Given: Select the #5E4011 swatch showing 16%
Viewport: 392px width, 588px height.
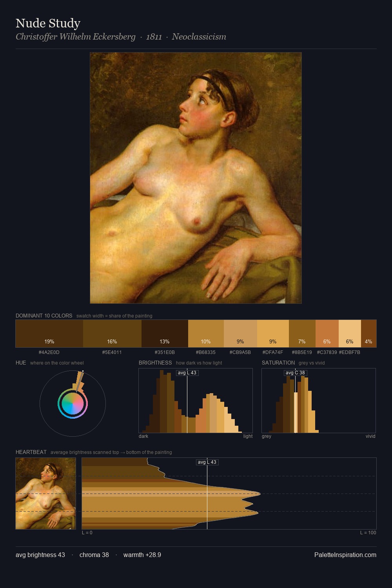Looking at the screenshot, I should pyautogui.click(x=112, y=334).
